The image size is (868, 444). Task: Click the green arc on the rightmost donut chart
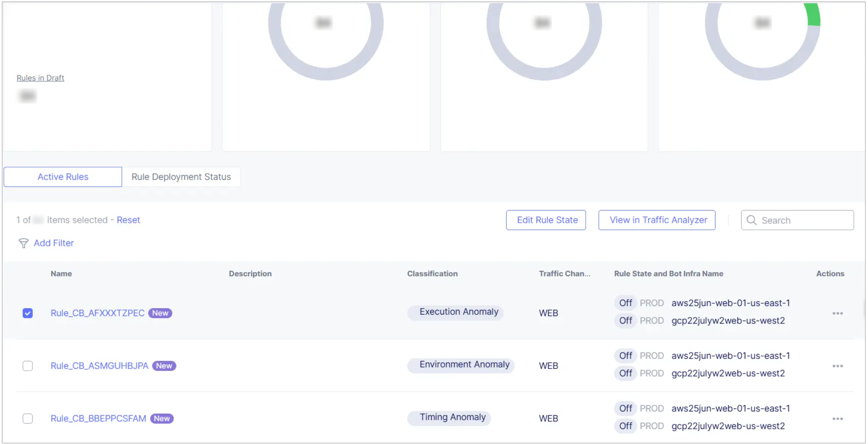pyautogui.click(x=813, y=15)
